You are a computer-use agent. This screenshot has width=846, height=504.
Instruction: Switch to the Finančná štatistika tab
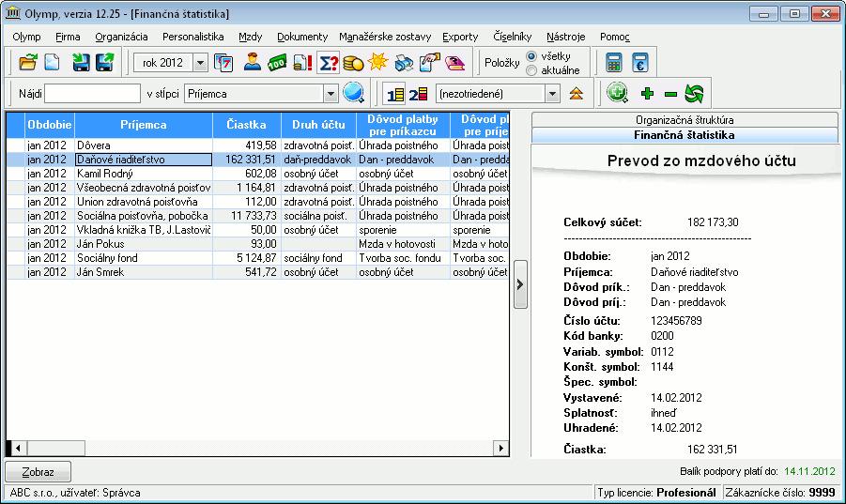[684, 135]
